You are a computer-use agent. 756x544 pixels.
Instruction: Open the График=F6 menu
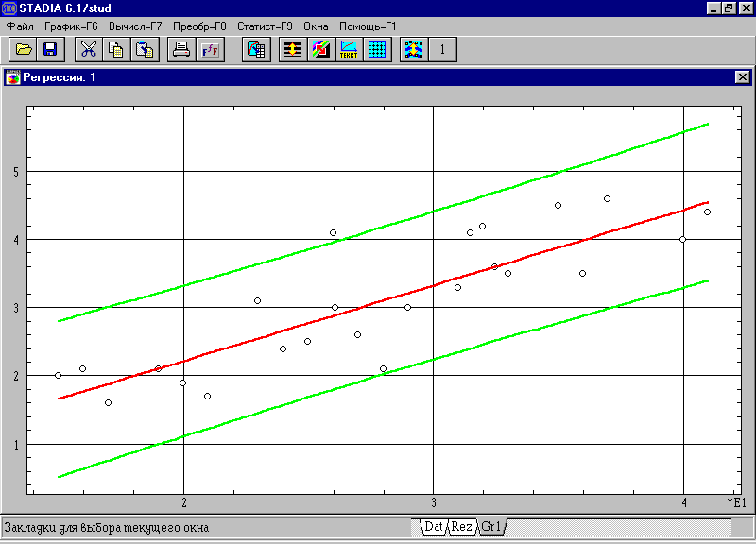[71, 26]
